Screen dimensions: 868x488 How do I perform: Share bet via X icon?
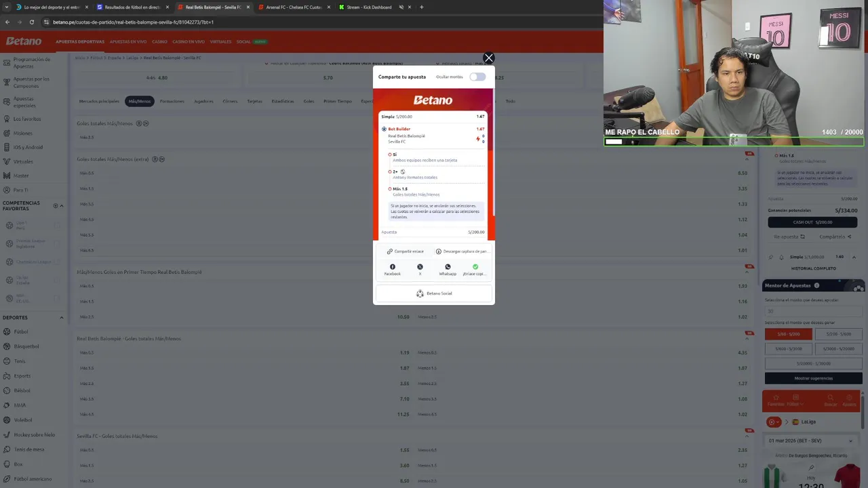pyautogui.click(x=420, y=267)
